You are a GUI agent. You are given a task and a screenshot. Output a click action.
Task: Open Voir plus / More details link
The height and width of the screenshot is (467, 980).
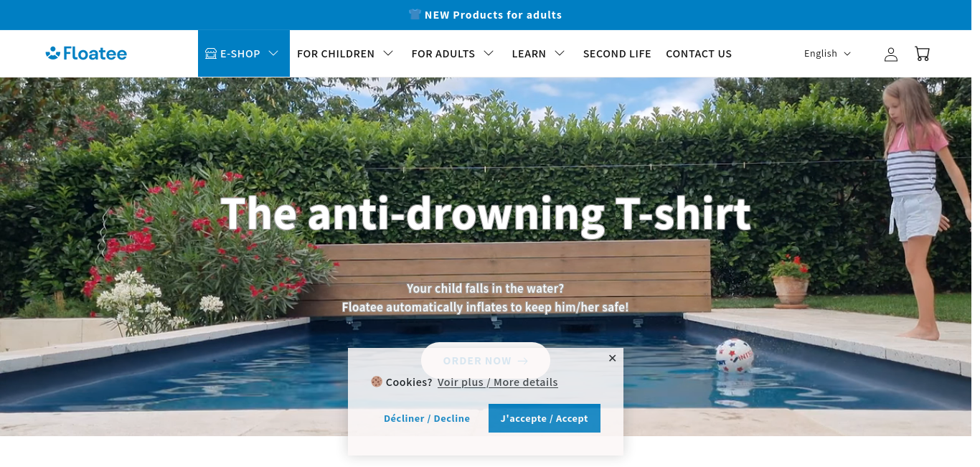point(498,382)
